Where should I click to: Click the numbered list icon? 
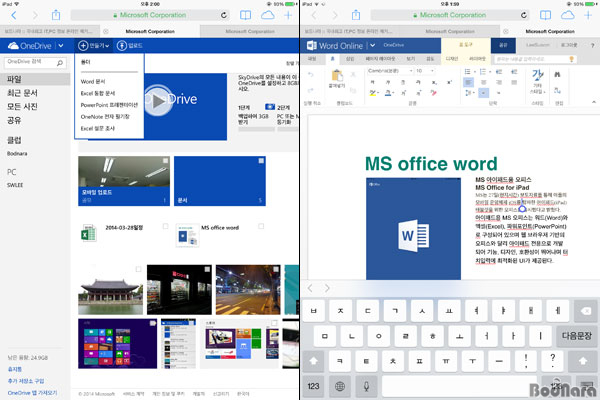point(483,72)
